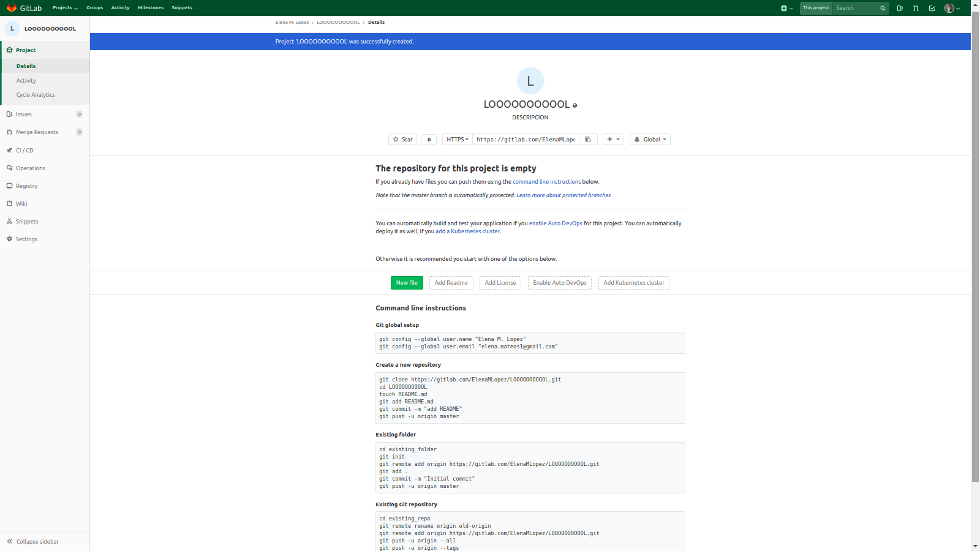This screenshot has height=551, width=980.
Task: Open the user avatar menu
Action: tap(952, 8)
